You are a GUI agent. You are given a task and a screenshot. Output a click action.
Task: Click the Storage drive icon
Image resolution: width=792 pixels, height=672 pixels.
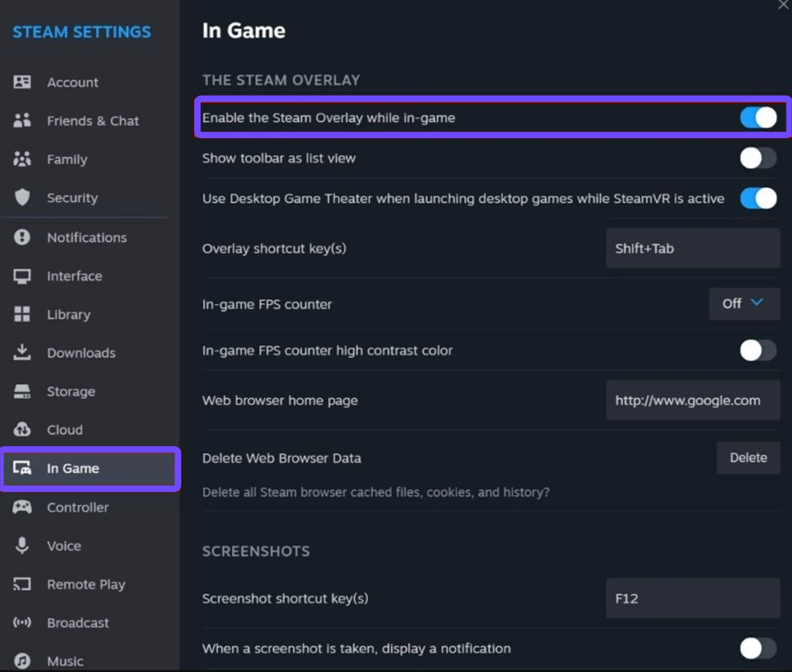point(22,391)
